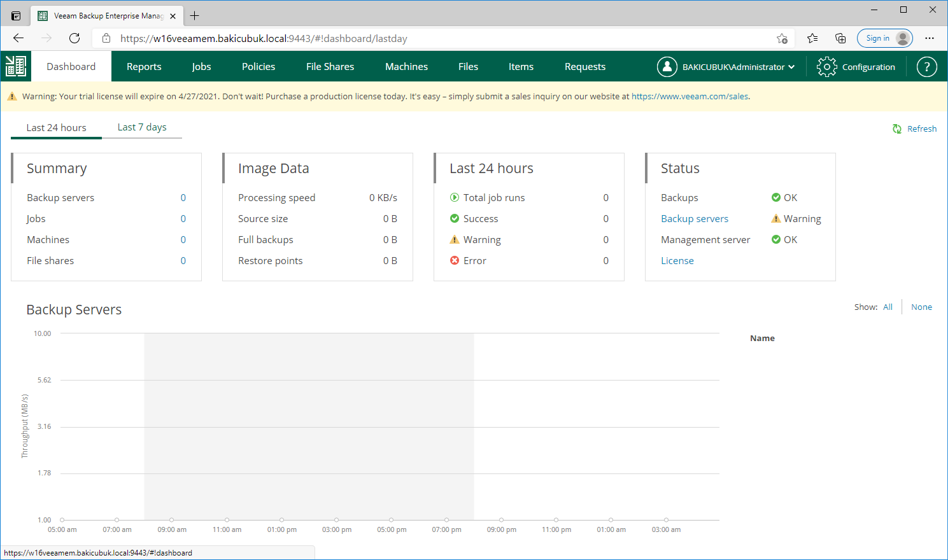Click the Restore points label
Image resolution: width=948 pixels, height=560 pixels.
pyautogui.click(x=270, y=260)
